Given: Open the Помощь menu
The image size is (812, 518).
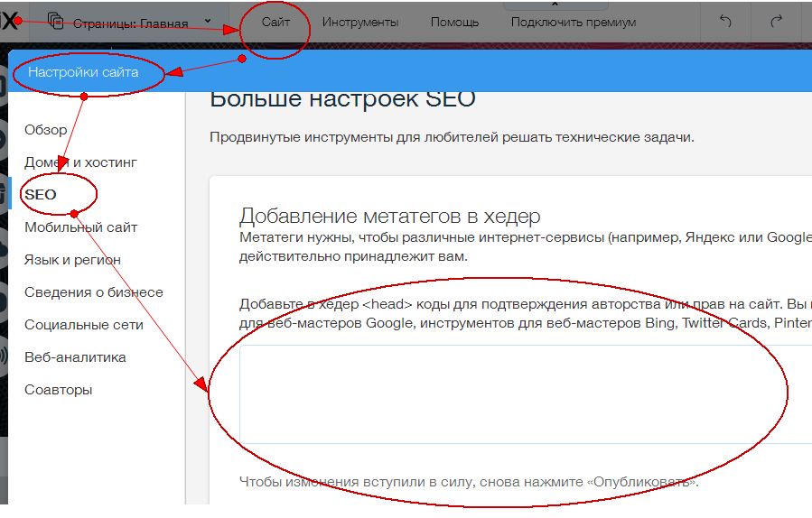Looking at the screenshot, I should click(x=454, y=23).
